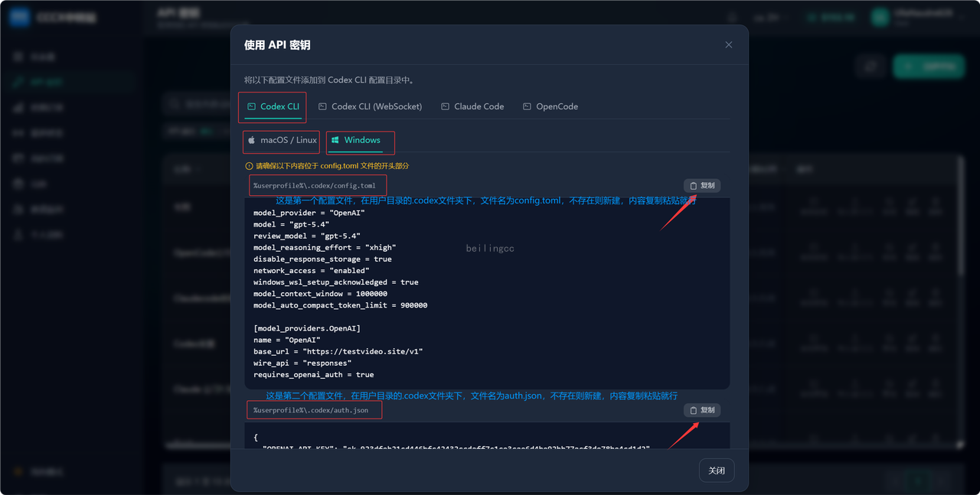Click the network_access = "enabled" line

[x=312, y=270]
